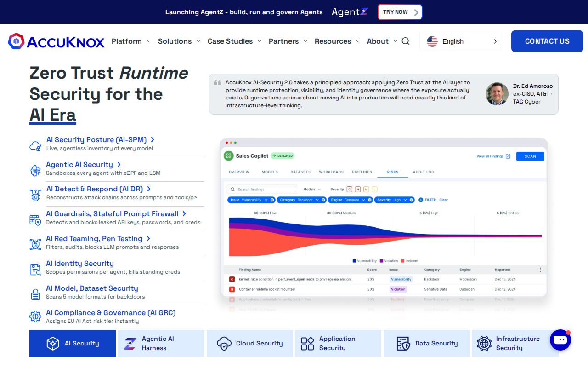The width and height of the screenshot is (588, 368).
Task: Expand the Resources menu
Action: (338, 41)
